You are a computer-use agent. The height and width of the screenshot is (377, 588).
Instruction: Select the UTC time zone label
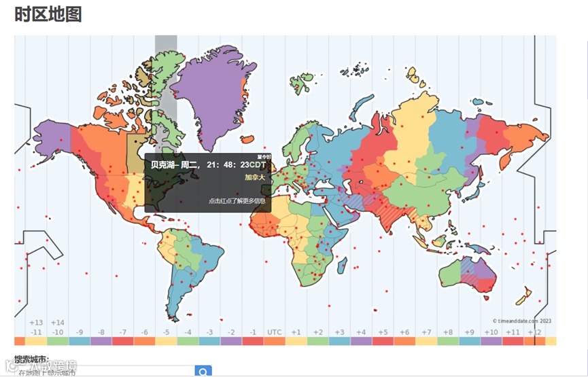[x=274, y=332]
